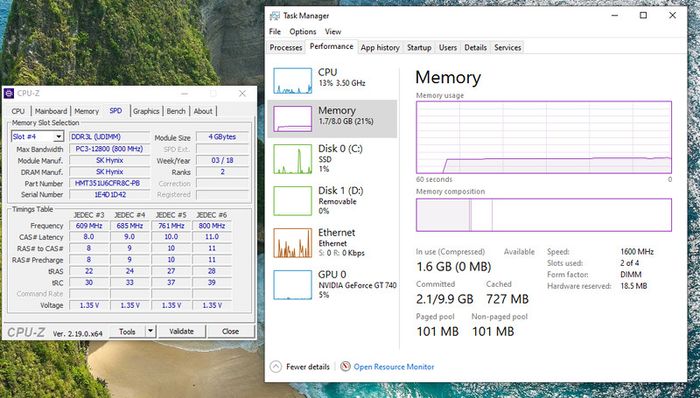Viewport: 700px width, 398px height.
Task: Open the About tab in CPU-Z
Action: [x=203, y=111]
